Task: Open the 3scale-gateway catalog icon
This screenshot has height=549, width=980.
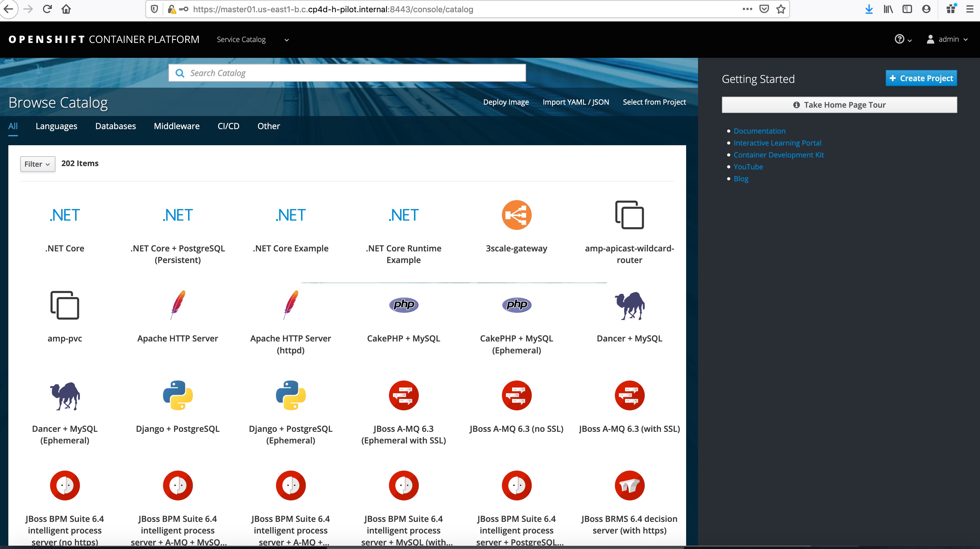Action: pyautogui.click(x=516, y=215)
